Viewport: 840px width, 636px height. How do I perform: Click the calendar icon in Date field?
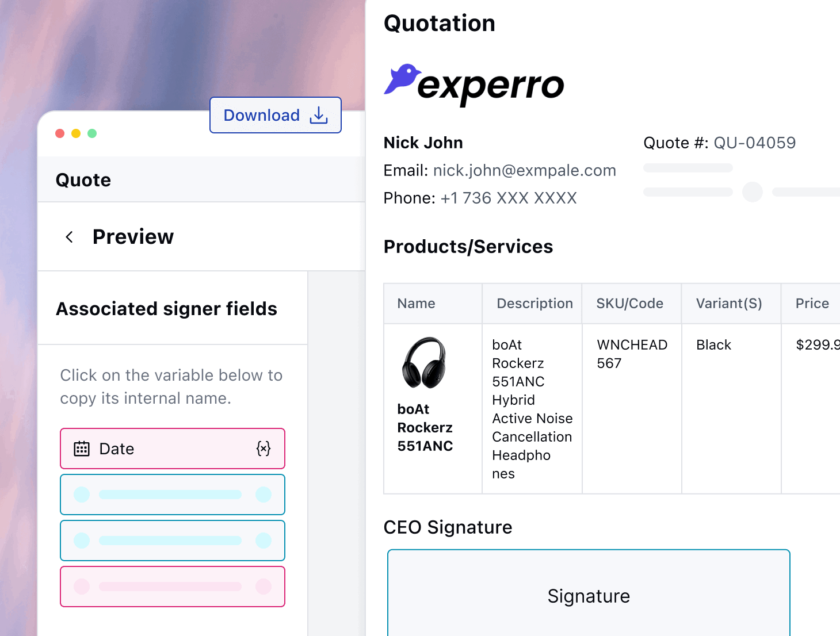coord(82,449)
